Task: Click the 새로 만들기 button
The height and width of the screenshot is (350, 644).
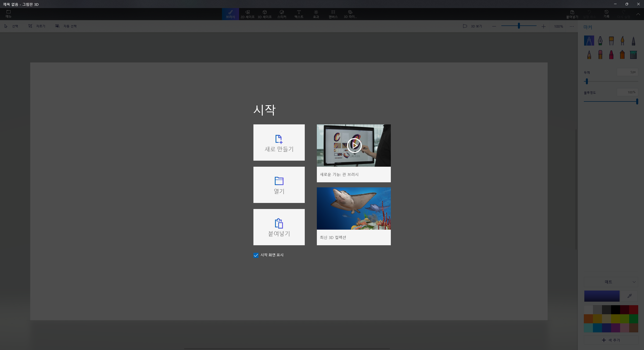Action: tap(279, 143)
